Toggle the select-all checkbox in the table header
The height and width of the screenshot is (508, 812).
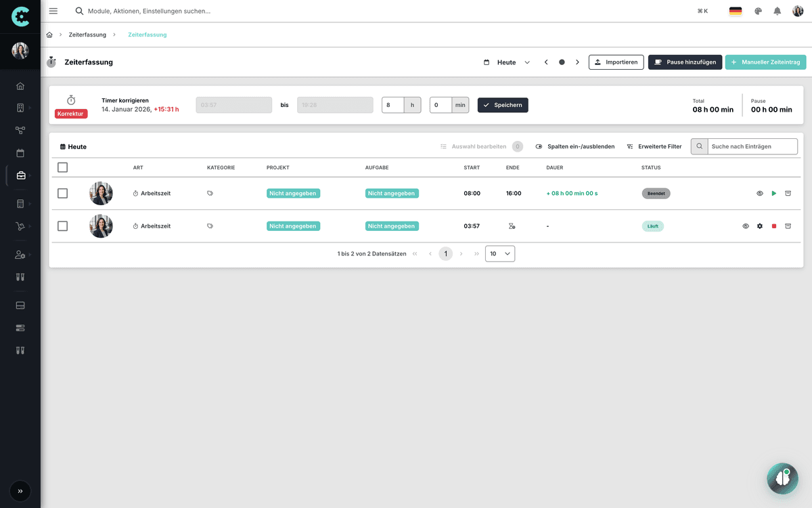point(62,167)
